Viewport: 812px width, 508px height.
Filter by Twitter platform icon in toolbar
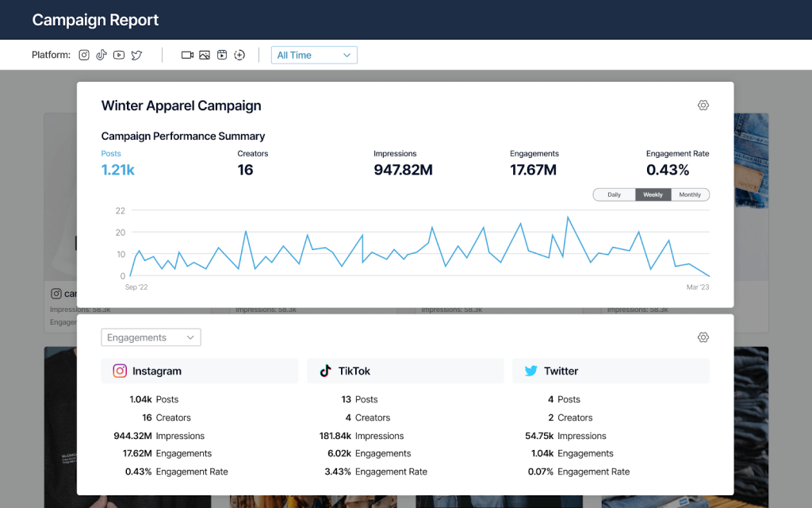[x=136, y=55]
